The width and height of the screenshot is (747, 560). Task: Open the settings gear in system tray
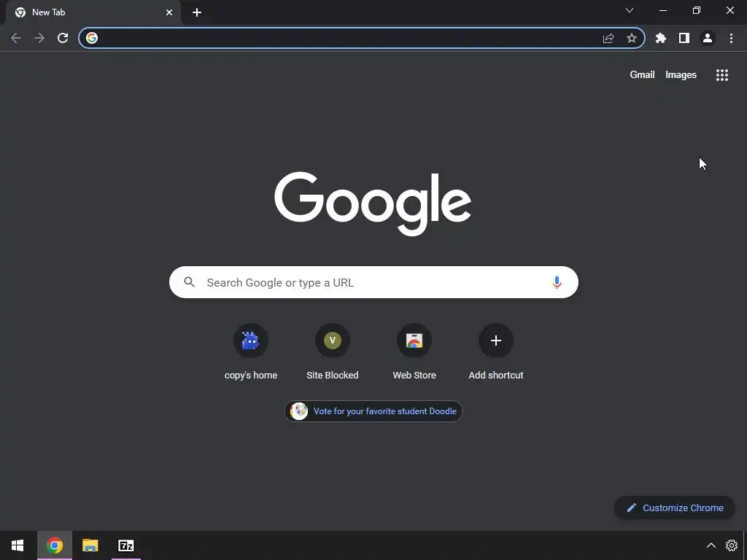(x=731, y=545)
